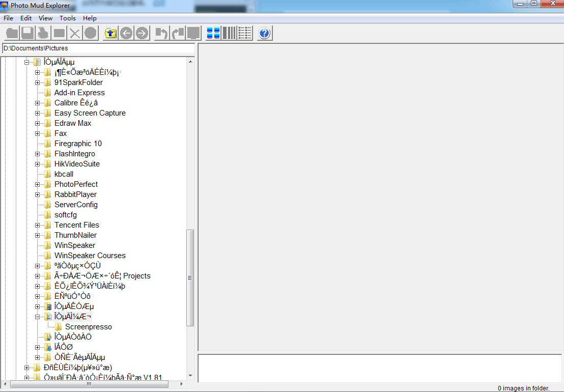Screen dimensions: 564x392
Task: Click the back arrow toolbar button
Action: click(x=126, y=34)
